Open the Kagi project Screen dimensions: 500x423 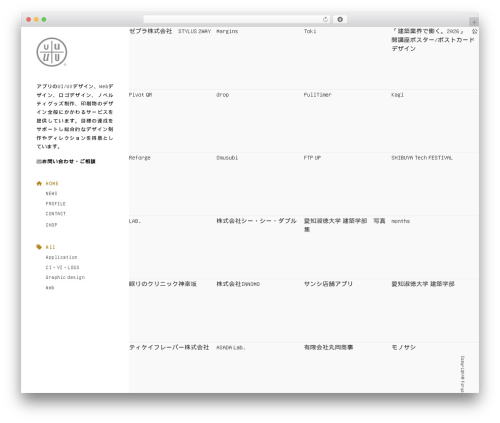pyautogui.click(x=397, y=95)
